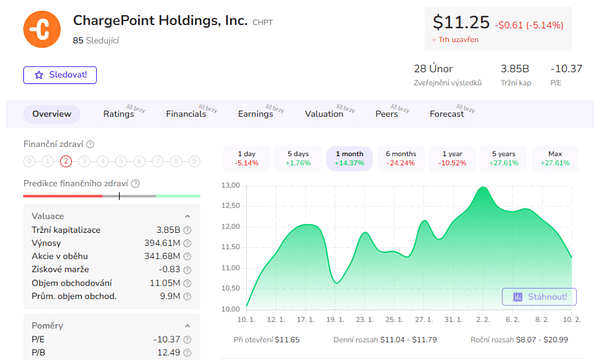
Task: Click info icon for Objem obchodování
Action: click(x=187, y=283)
